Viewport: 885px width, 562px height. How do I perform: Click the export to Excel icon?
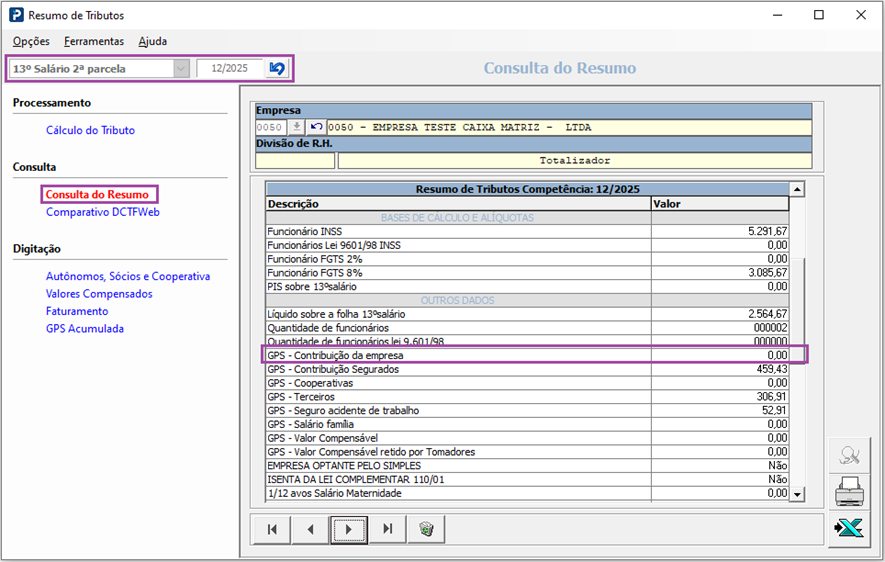[x=849, y=529]
